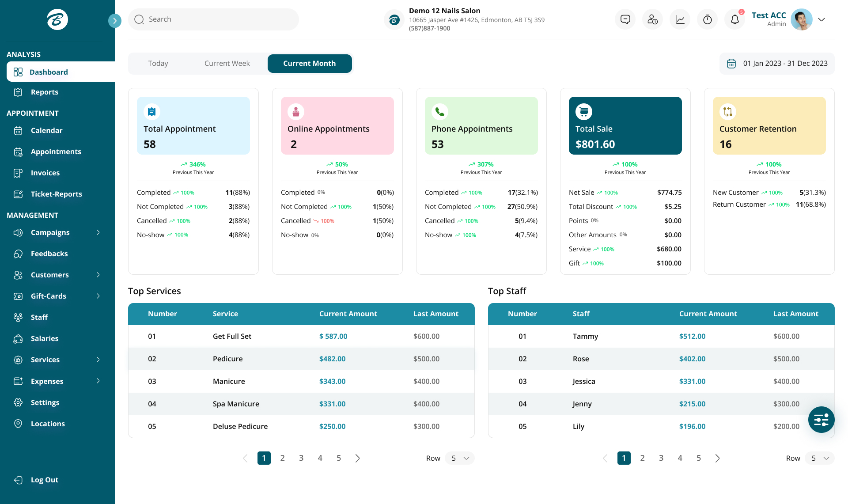848x504 pixels.
Task: Open the messages icon in the header
Action: click(x=625, y=19)
